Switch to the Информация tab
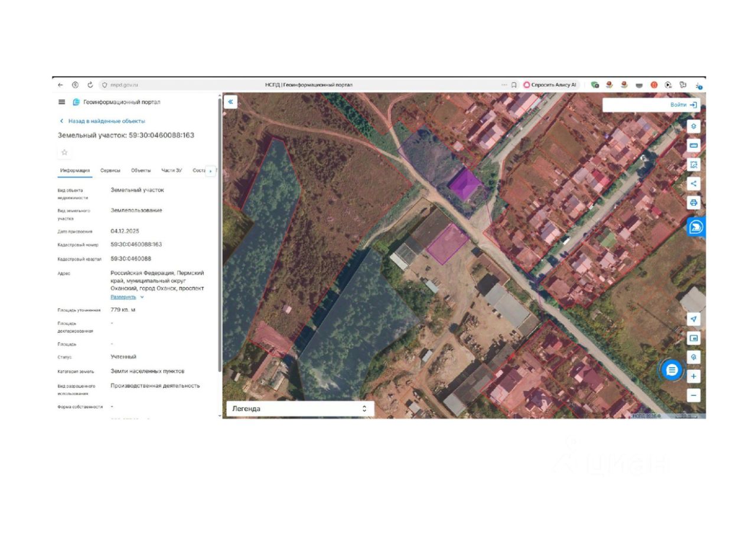Screen dimensions: 756x534 (75, 171)
